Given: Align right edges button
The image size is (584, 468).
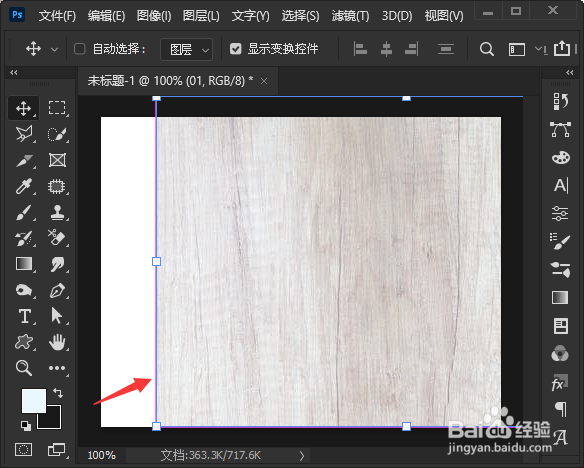Looking at the screenshot, I should coord(412,49).
